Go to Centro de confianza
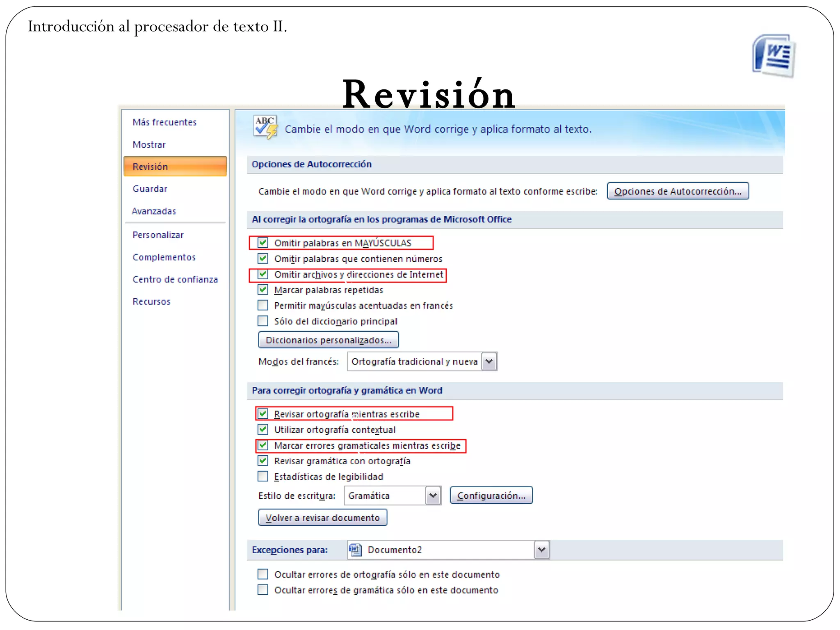840x630 pixels. (x=175, y=279)
